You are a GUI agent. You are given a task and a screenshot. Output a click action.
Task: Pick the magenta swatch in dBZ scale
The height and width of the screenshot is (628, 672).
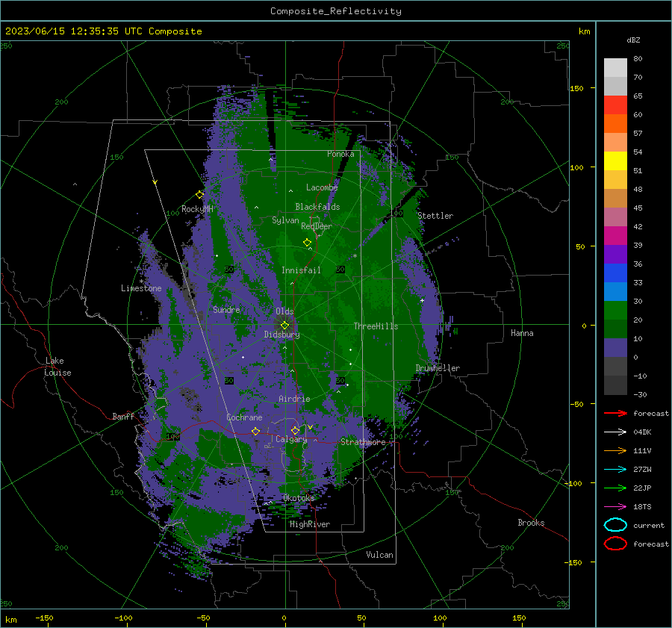coord(615,236)
